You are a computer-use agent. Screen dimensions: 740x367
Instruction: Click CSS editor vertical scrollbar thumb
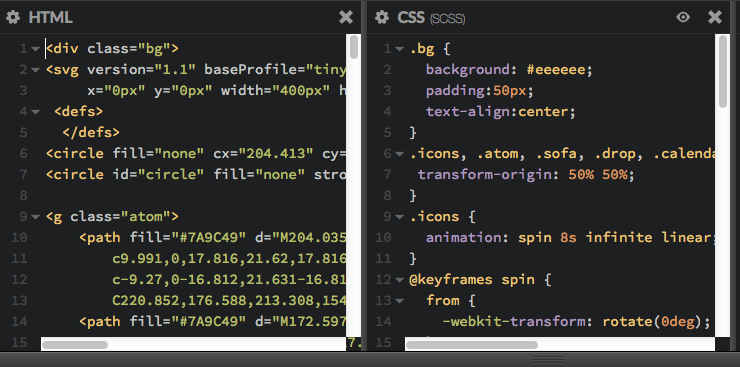click(723, 72)
